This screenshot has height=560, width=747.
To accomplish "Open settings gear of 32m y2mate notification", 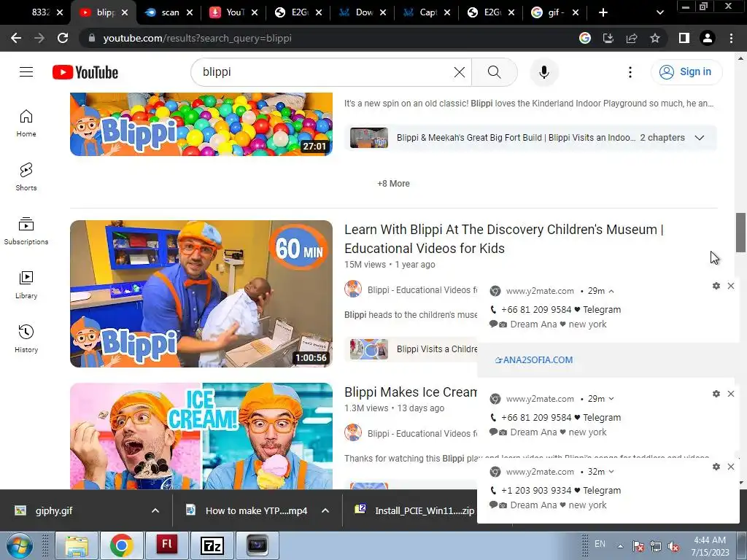I will tap(716, 467).
